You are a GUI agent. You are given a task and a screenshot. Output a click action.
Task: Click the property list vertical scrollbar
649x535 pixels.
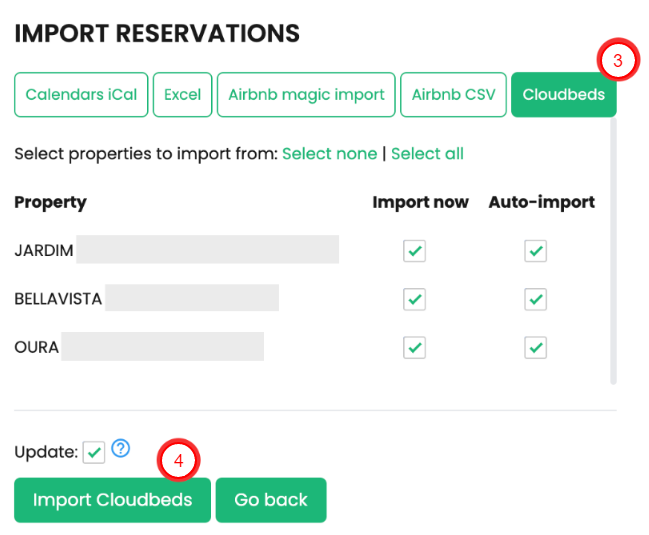613,250
